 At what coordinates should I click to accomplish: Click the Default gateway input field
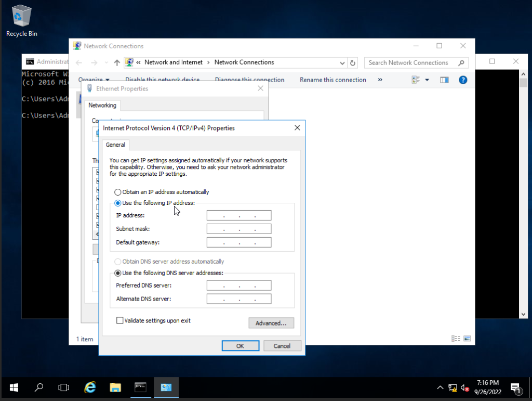[239, 242]
